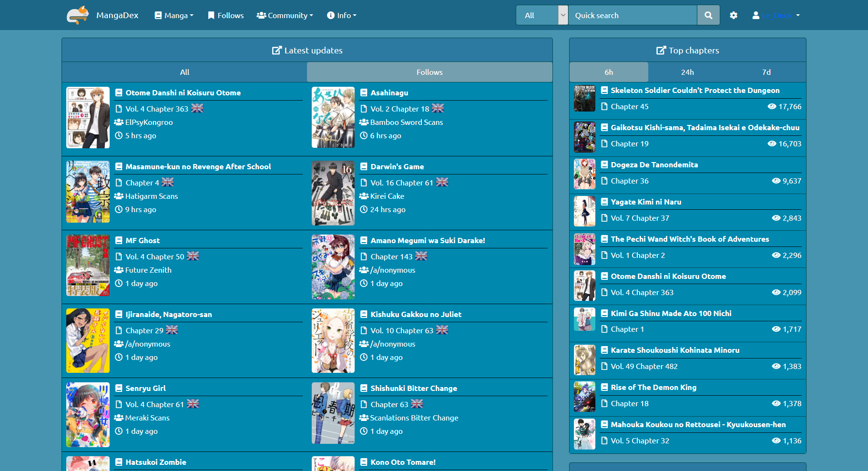
Task: Click the UK flag beside MF Ghost Chapter 50
Action: [x=193, y=256]
